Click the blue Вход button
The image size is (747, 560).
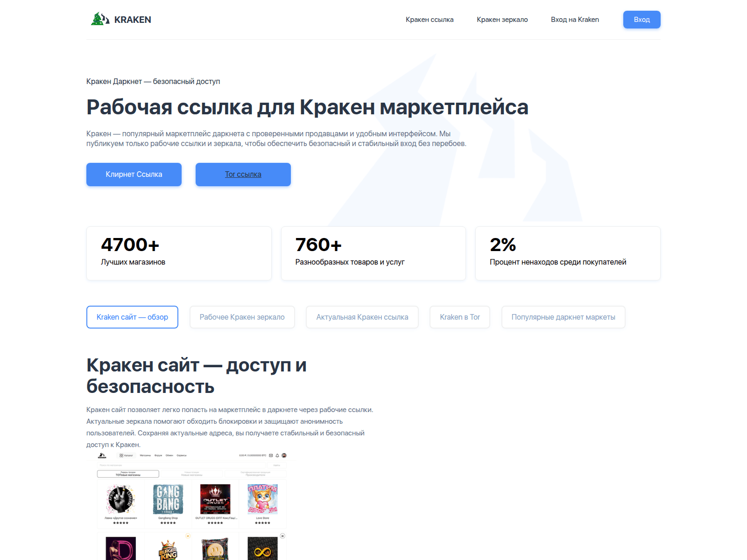pos(642,20)
